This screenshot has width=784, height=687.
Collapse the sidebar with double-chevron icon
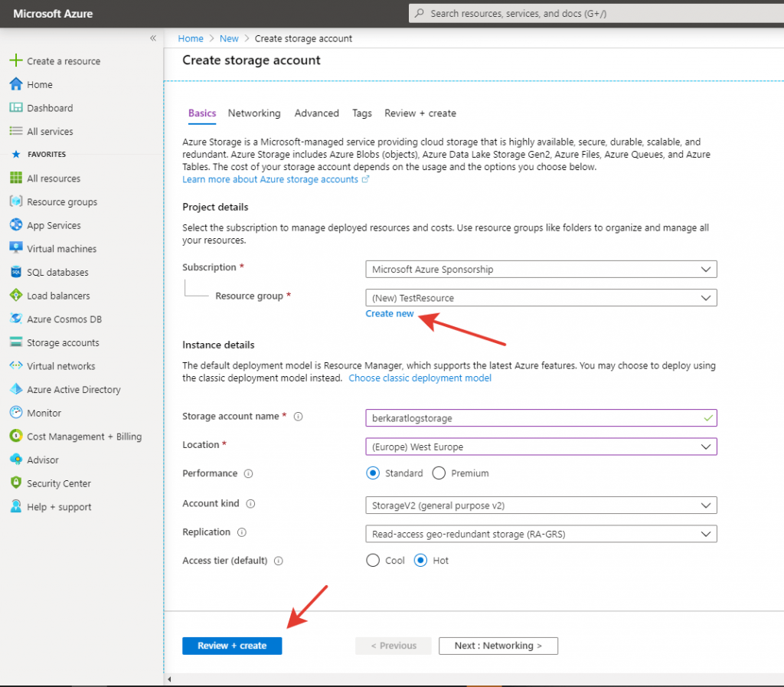153,38
